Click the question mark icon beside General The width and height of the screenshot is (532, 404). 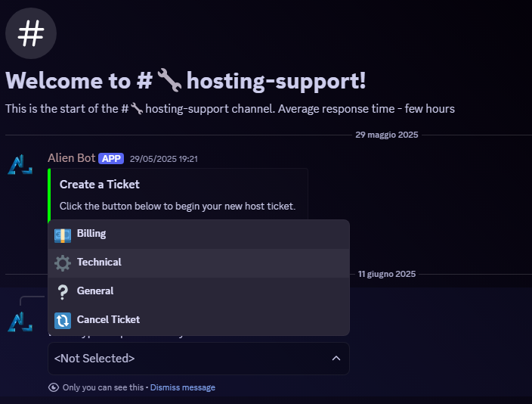[63, 292]
